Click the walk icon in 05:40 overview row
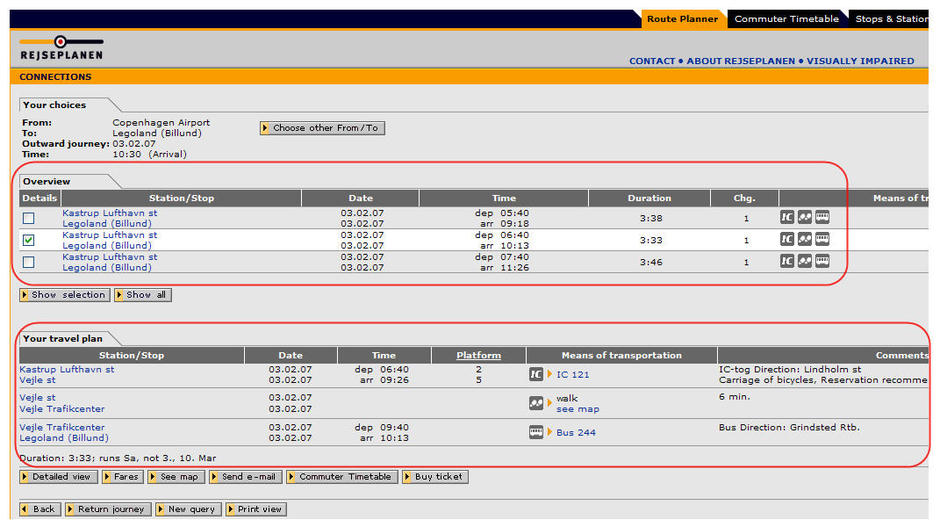 805,217
